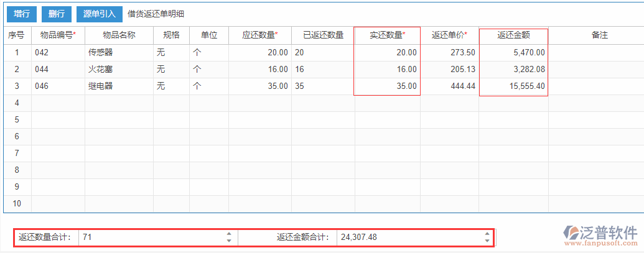Click the 删行 button
Viewport: 644px width, 253px height.
57,14
